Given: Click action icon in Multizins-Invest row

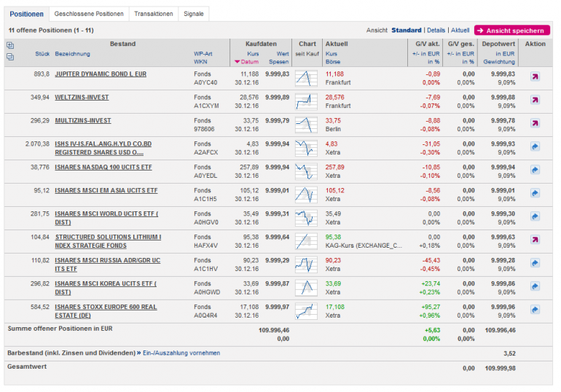Looking at the screenshot, I should [535, 123].
